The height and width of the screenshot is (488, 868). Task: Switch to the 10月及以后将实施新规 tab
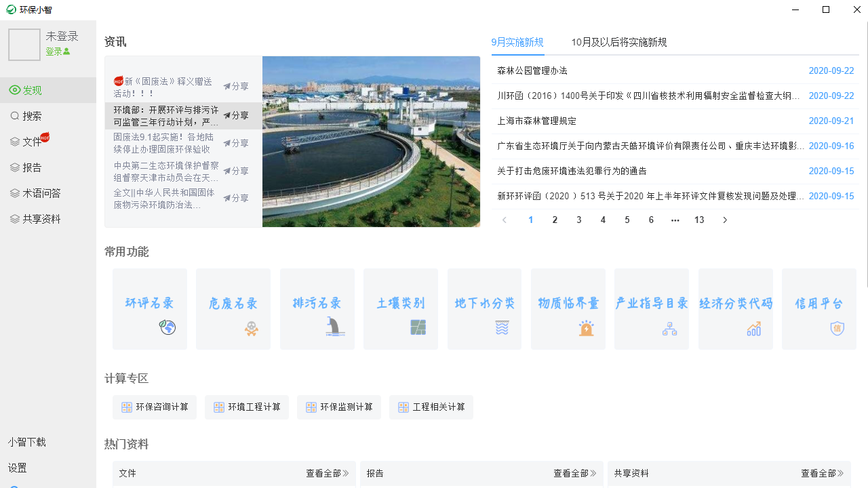point(619,42)
